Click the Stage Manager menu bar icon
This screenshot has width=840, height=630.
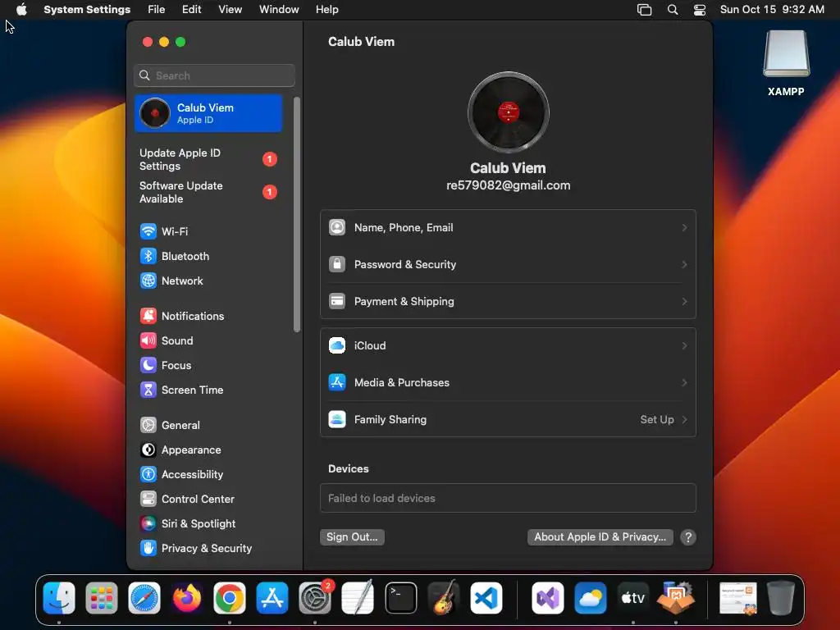click(x=645, y=10)
